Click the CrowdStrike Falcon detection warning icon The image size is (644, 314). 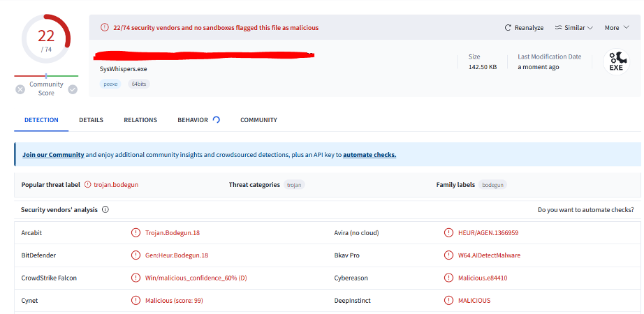point(136,278)
